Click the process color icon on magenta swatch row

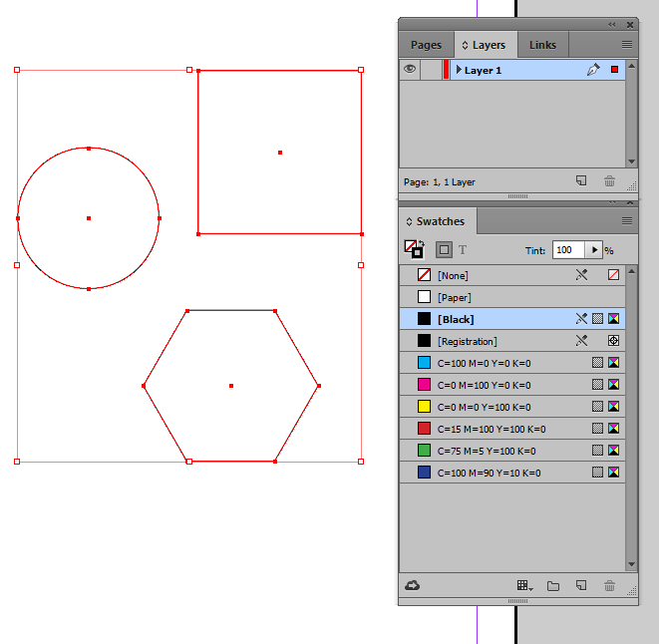[x=597, y=384]
